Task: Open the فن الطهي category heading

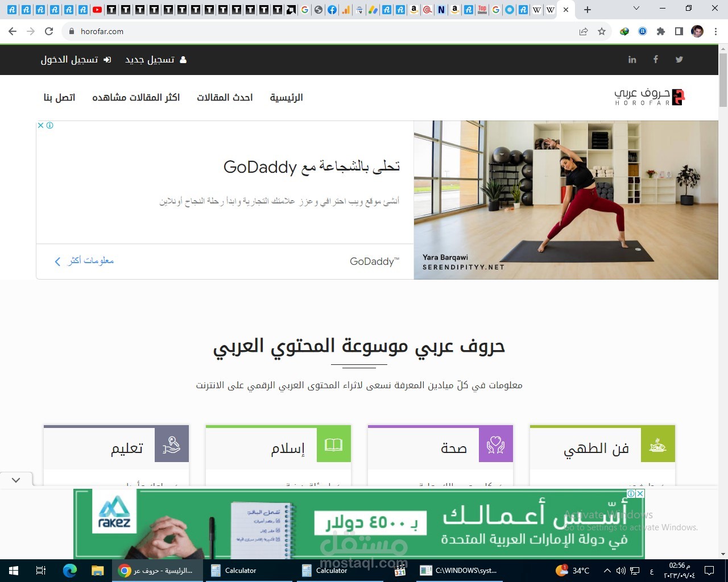Action: (596, 449)
